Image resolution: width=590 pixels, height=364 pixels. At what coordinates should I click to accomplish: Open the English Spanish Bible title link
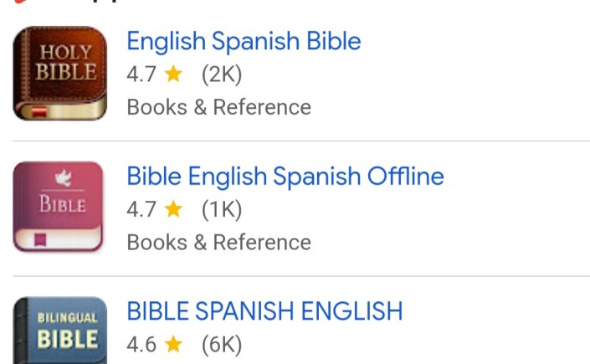pyautogui.click(x=244, y=41)
